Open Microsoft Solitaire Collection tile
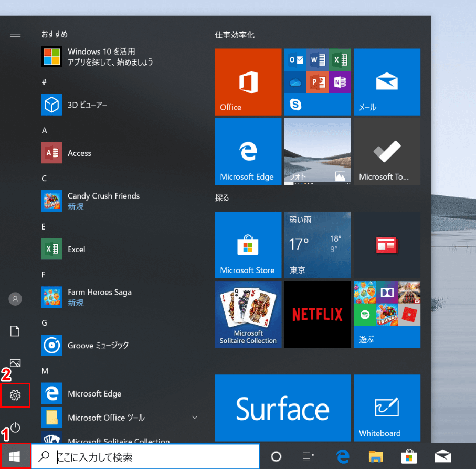 coord(248,315)
